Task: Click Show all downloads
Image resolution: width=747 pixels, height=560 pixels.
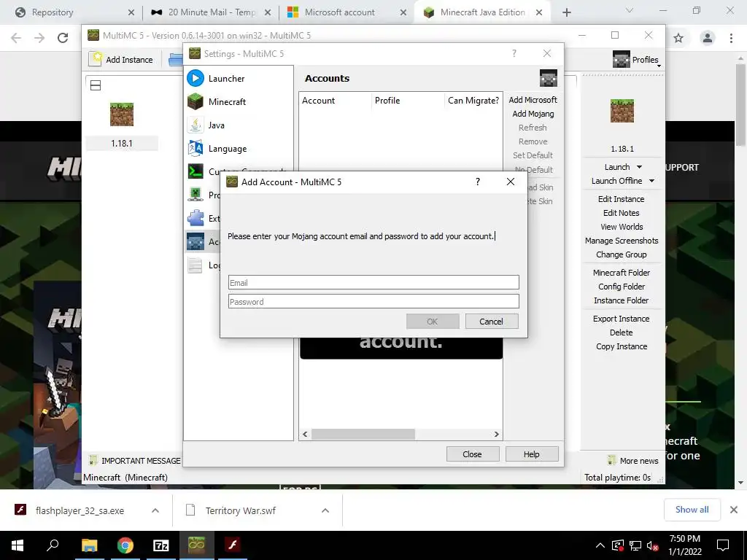Action: point(692,510)
